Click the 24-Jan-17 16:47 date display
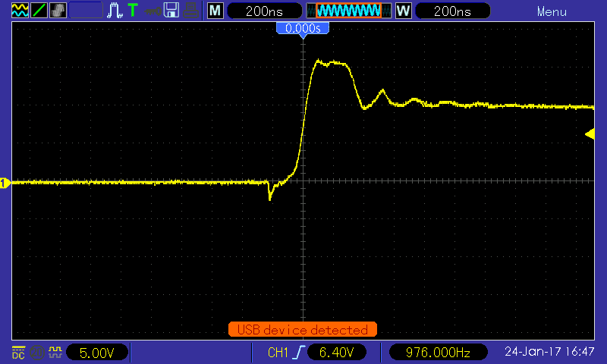 [549, 352]
